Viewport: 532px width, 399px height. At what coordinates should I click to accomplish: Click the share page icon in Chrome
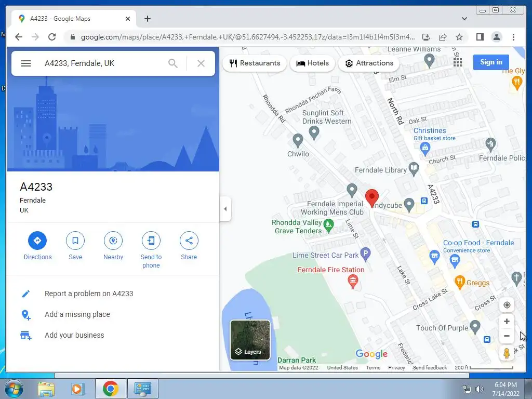(x=443, y=37)
